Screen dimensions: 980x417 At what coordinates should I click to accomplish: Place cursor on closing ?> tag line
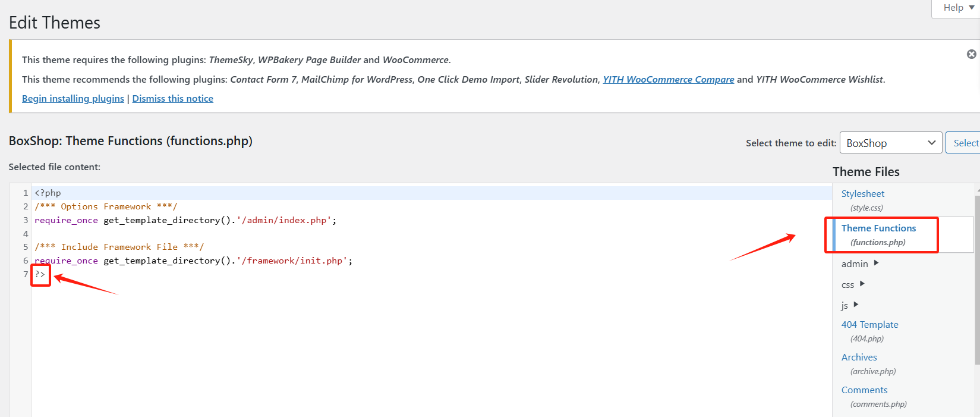(x=40, y=274)
